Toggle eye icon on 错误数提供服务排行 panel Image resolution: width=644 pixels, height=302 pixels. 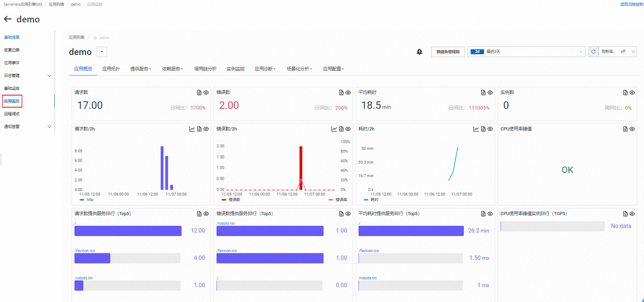coord(348,214)
